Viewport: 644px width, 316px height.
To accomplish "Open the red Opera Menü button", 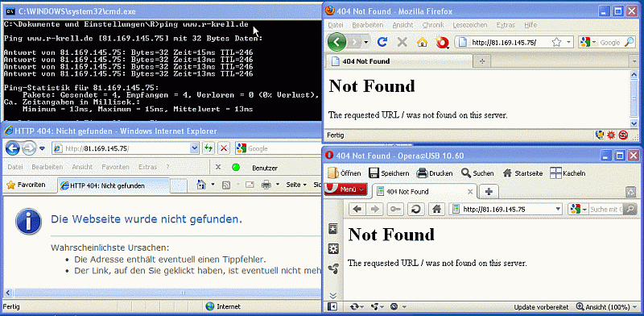I will (345, 189).
